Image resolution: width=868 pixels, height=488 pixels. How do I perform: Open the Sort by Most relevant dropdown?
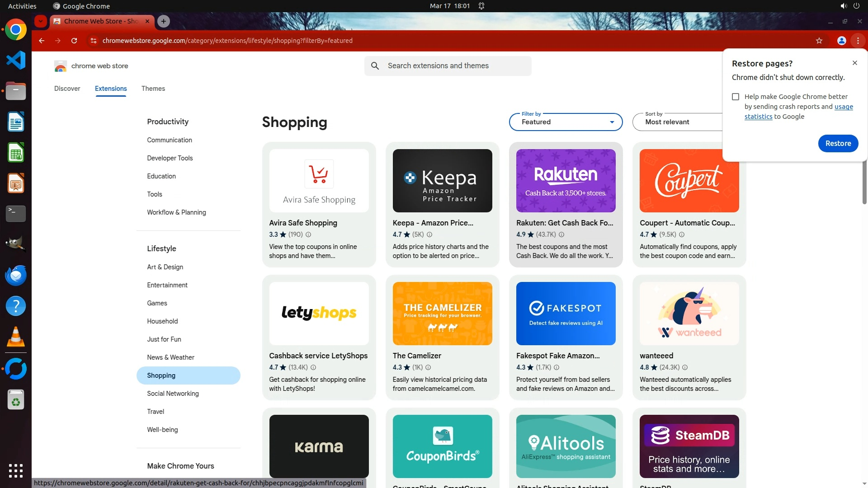click(x=678, y=122)
